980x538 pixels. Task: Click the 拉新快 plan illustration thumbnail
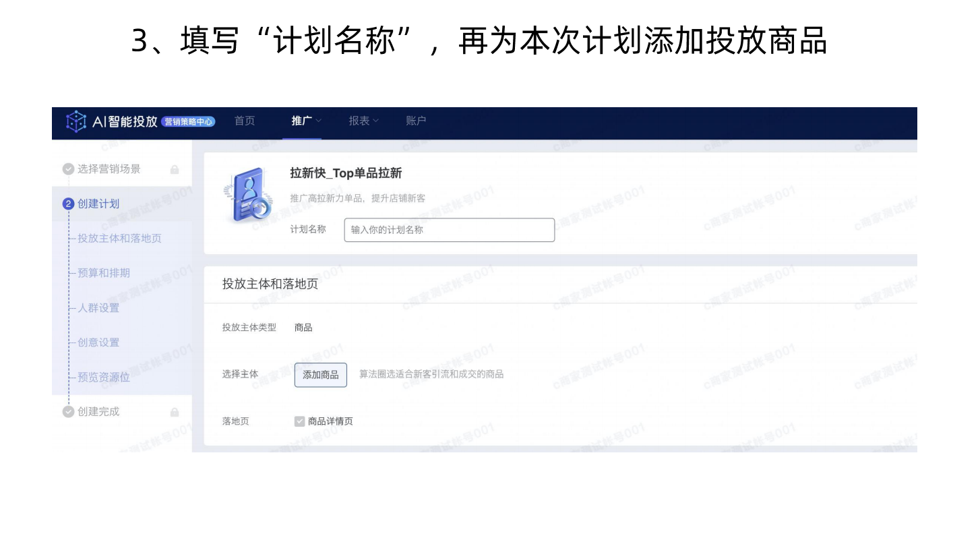tap(247, 196)
